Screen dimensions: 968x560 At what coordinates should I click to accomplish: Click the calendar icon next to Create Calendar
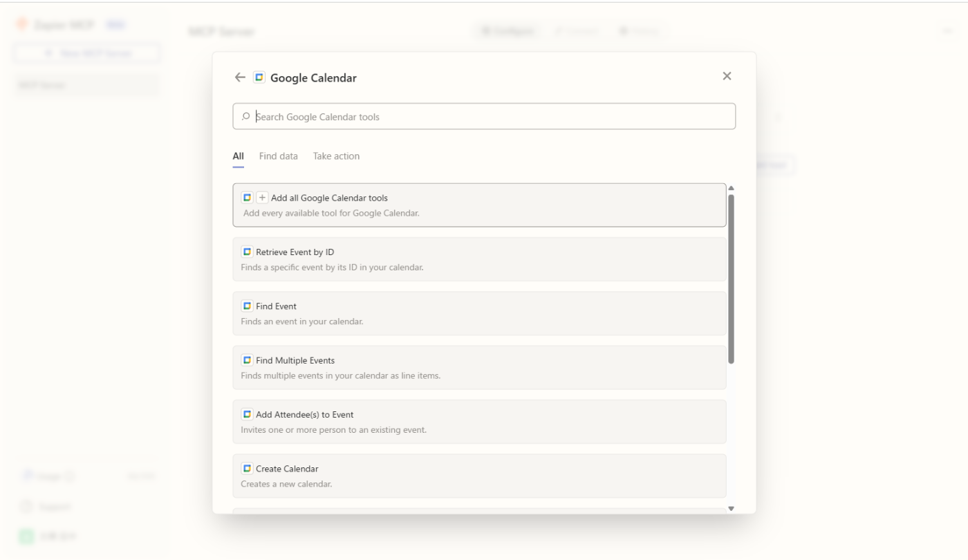247,468
